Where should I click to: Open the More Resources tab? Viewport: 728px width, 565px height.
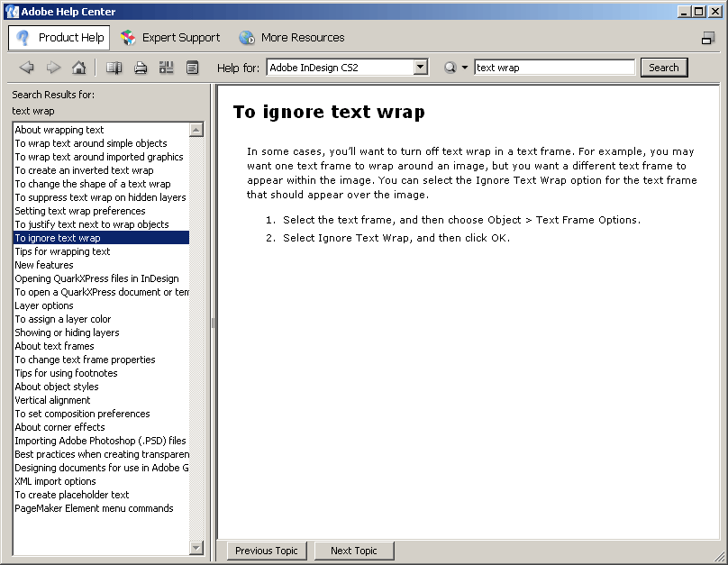pos(292,38)
